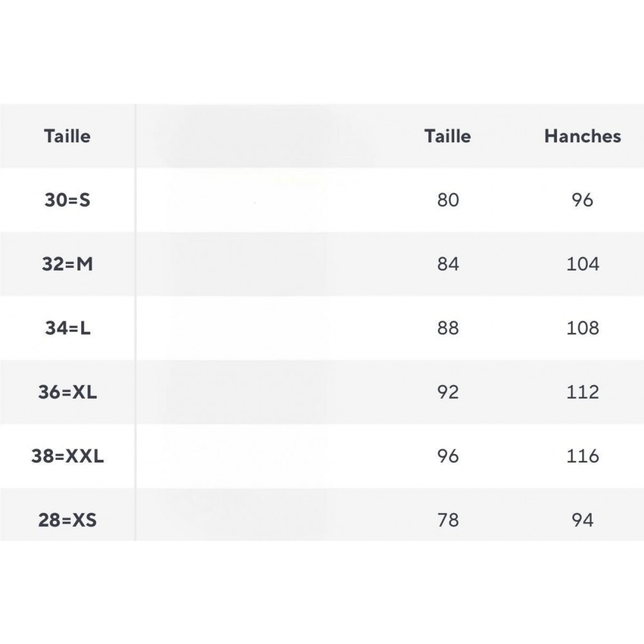The width and height of the screenshot is (644, 644).
Task: Click hips value 96 in S row
Action: click(582, 200)
